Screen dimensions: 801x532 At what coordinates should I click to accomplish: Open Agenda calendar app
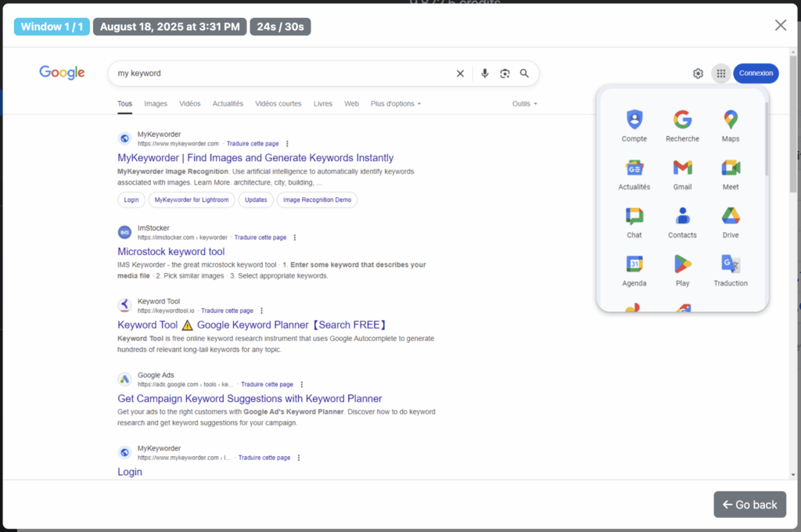634,270
